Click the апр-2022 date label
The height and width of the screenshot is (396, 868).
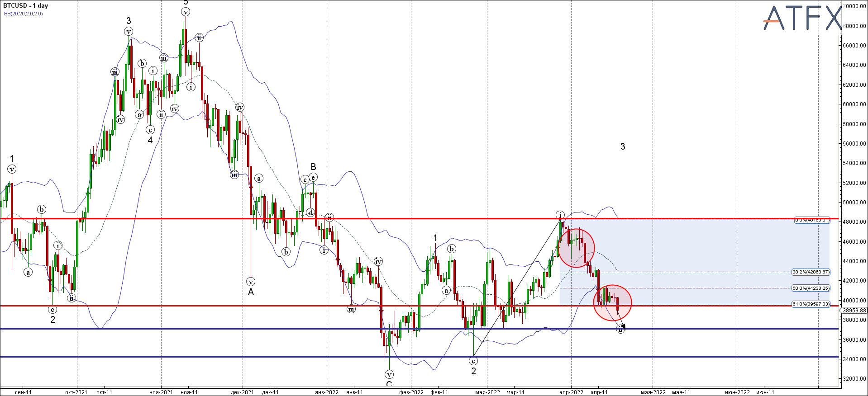coord(572,392)
